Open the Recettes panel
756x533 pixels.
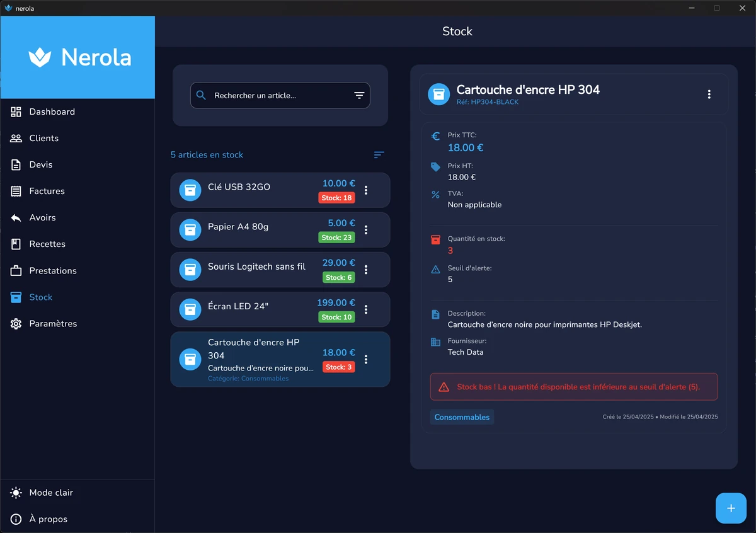click(47, 244)
